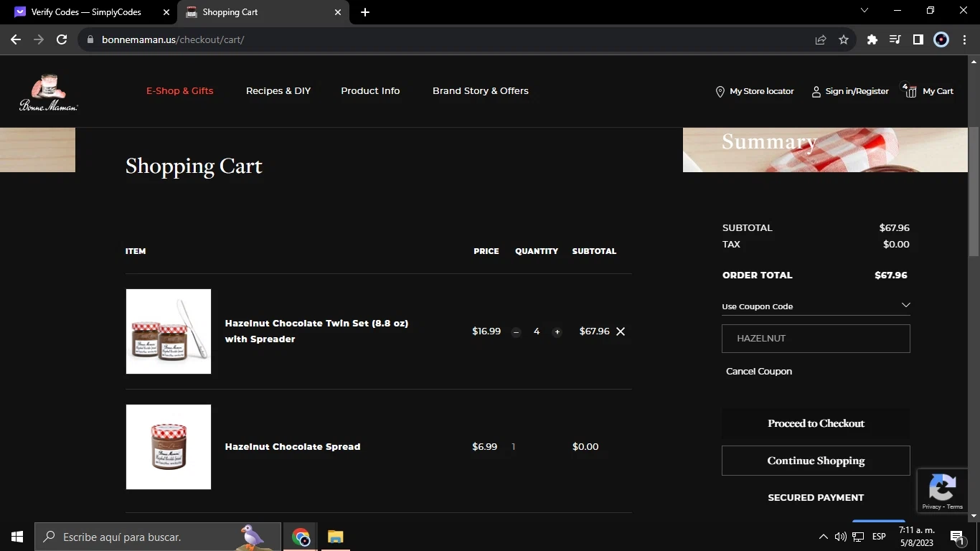Click the site lock security icon
The image size is (980, 551).
coord(90,39)
